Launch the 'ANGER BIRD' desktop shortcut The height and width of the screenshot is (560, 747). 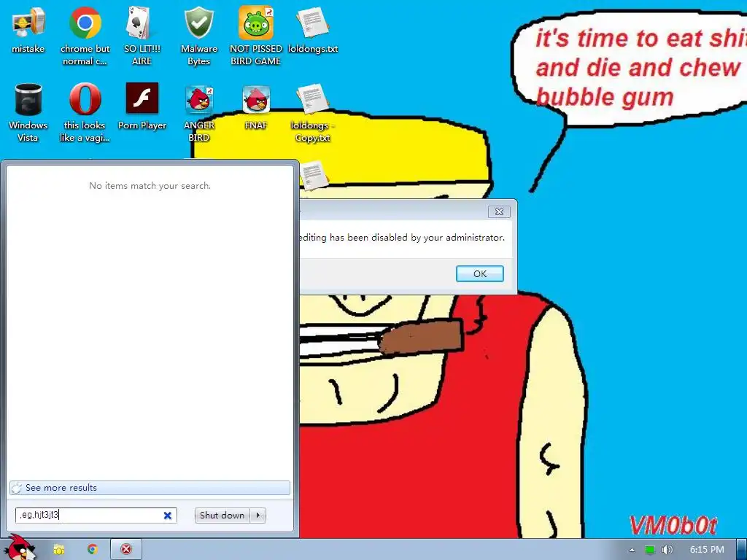click(x=198, y=113)
